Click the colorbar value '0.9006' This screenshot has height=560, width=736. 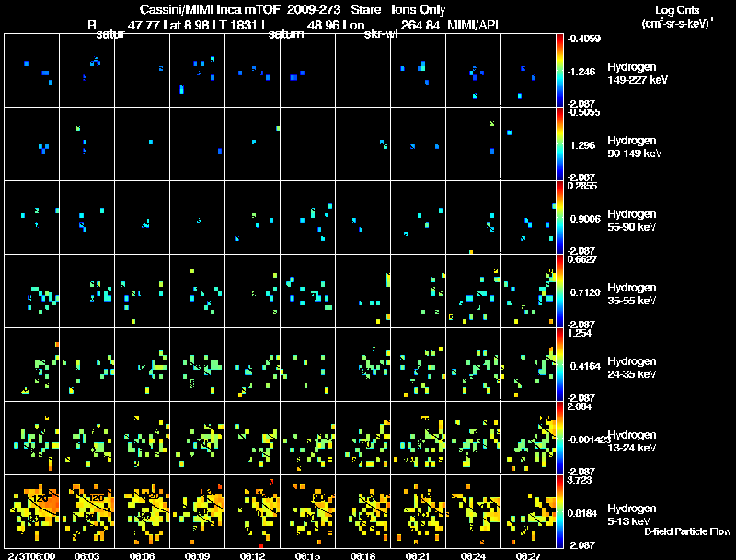pos(585,219)
